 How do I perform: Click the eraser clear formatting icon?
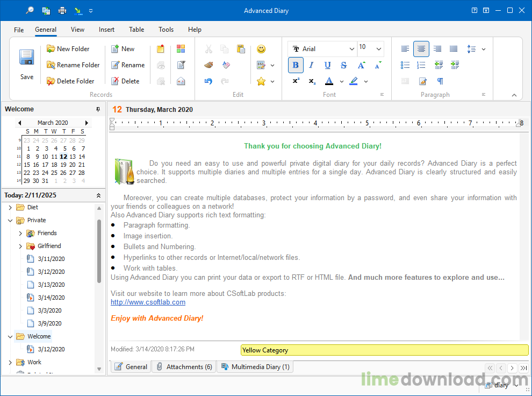226,65
